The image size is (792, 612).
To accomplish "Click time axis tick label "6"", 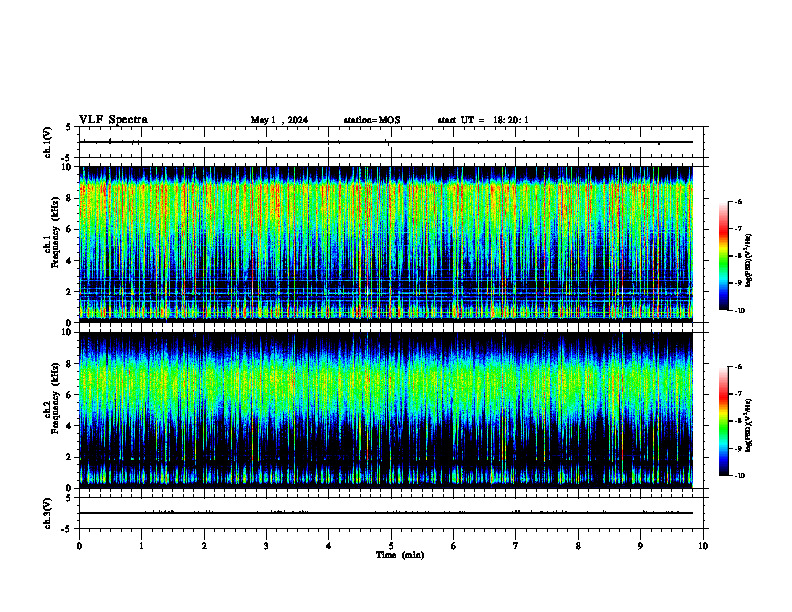I will (x=454, y=546).
